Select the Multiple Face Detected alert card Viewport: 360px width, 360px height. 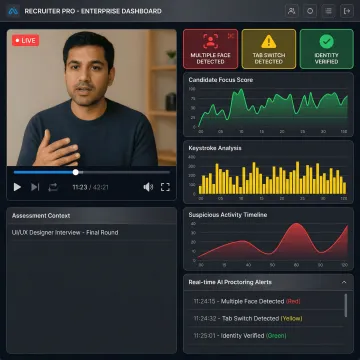(x=211, y=49)
